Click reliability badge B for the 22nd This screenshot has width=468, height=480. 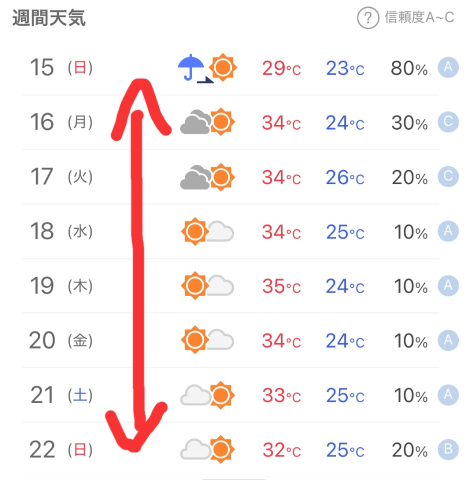point(448,449)
